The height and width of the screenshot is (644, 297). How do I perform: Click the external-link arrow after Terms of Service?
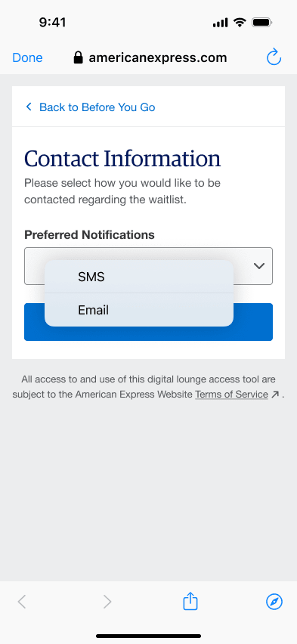pos(275,395)
